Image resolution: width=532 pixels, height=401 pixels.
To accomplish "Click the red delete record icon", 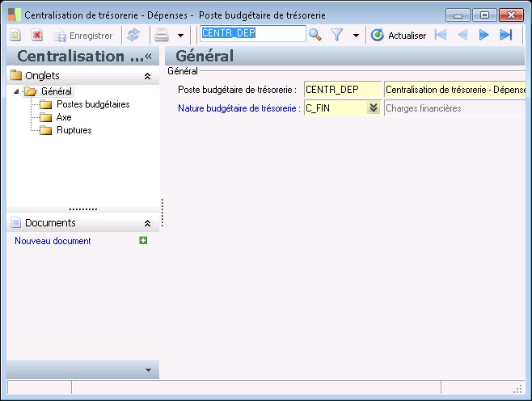I will (37, 35).
